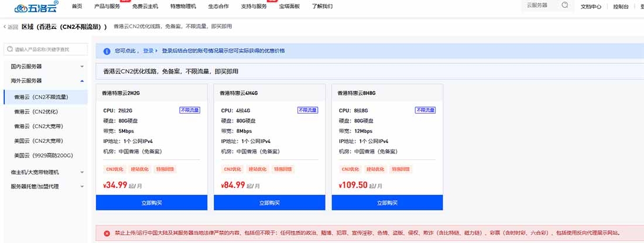This screenshot has width=644, height=243.
Task: Click the 2核2G CPU value
Action: pos(125,111)
